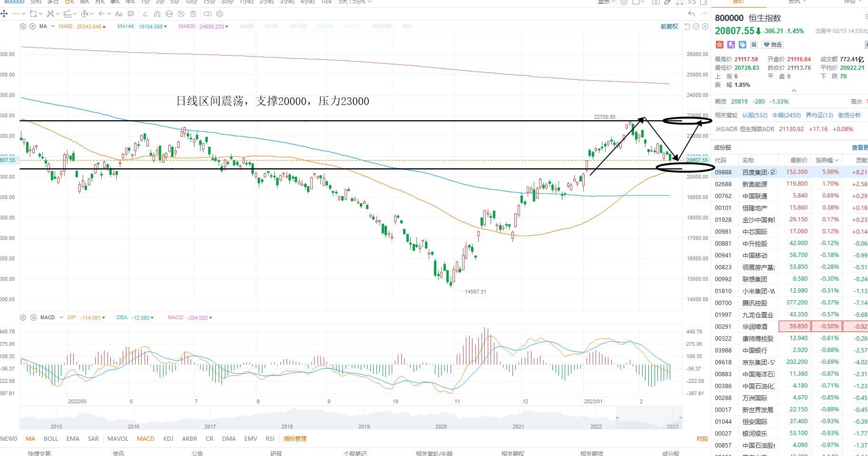This screenshot has width=868, height=456.
Task: Select the magnet snap tool
Action: click(157, 14)
